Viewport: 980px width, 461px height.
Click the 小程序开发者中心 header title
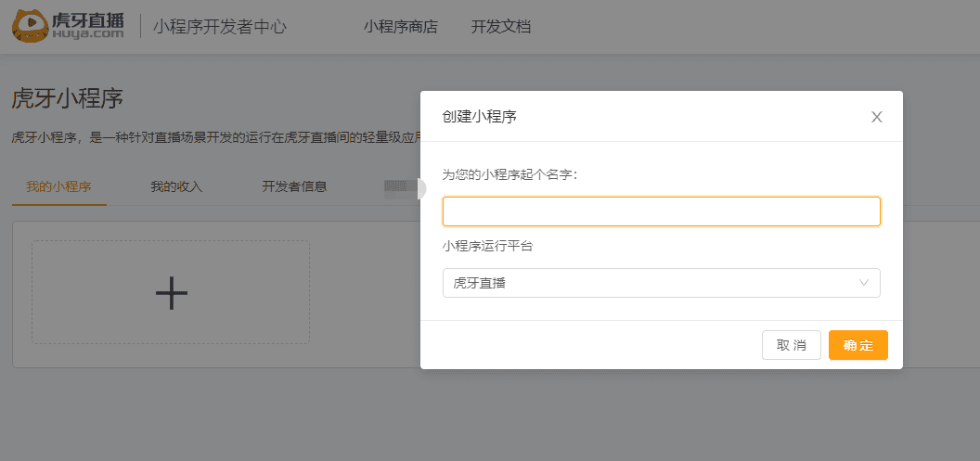[x=220, y=27]
